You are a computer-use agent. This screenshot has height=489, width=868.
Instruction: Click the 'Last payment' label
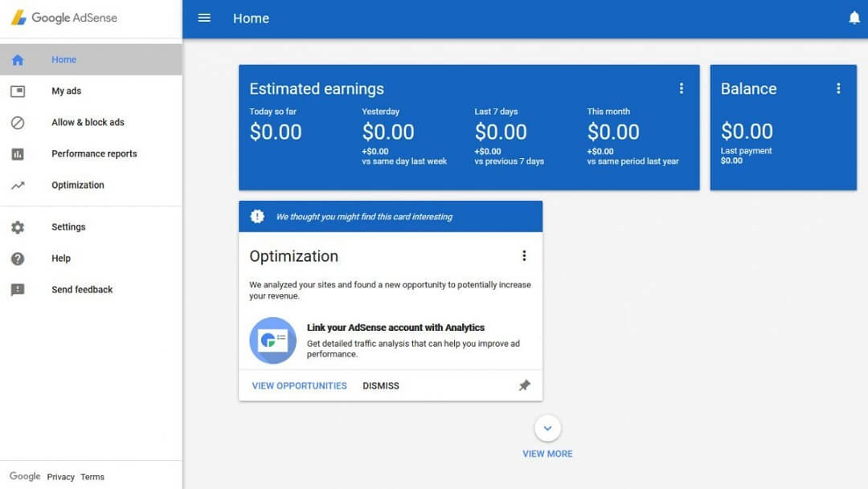(746, 150)
